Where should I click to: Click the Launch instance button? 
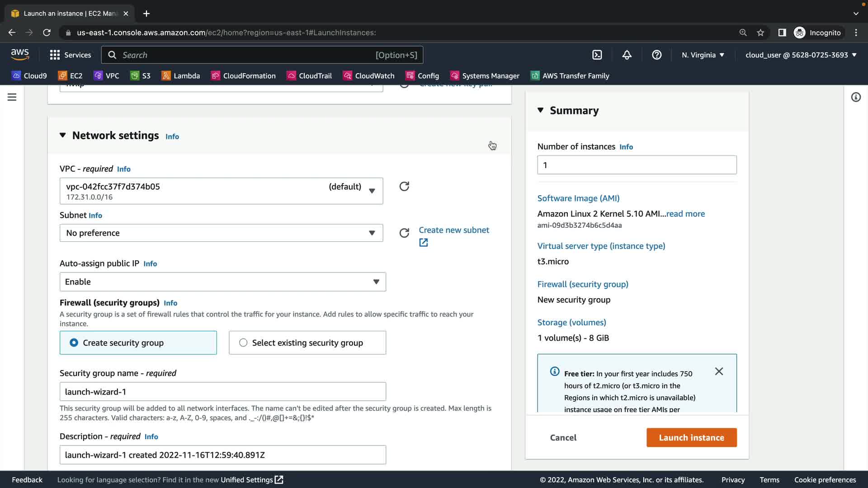pos(691,437)
